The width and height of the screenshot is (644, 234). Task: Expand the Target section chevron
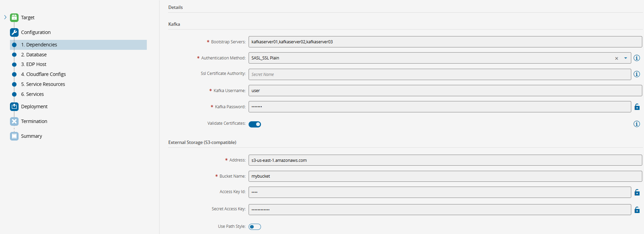[x=5, y=17]
